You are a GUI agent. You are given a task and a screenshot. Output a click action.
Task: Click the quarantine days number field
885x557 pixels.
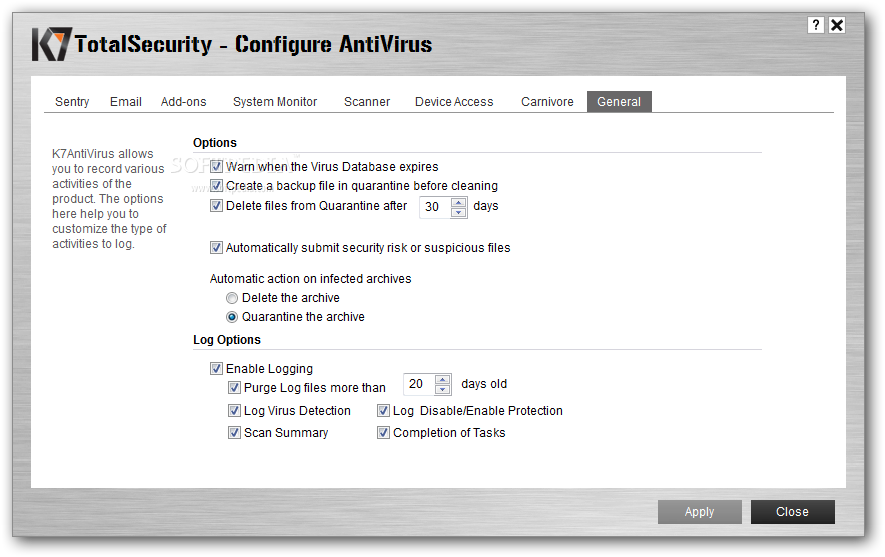pos(434,207)
